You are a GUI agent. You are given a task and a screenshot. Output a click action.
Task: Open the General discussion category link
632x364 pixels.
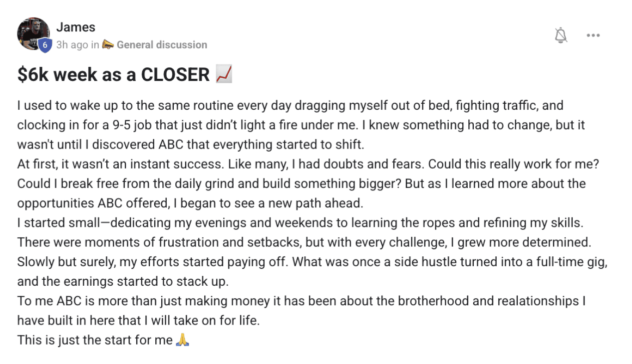click(x=162, y=44)
